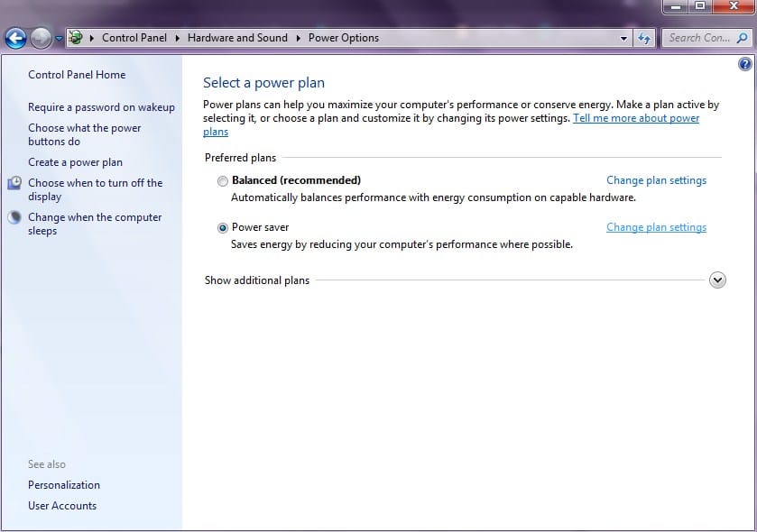This screenshot has width=757, height=532.
Task: Click the Power saver description text
Action: point(402,244)
